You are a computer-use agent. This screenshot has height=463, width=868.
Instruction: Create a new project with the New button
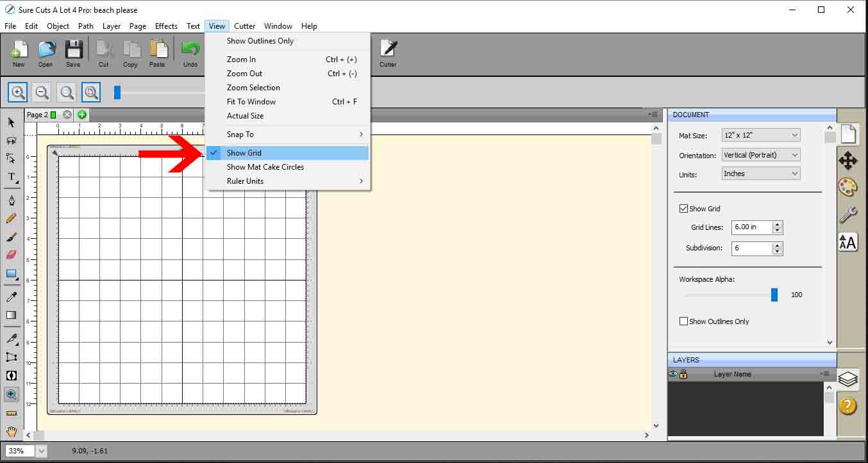[x=19, y=53]
